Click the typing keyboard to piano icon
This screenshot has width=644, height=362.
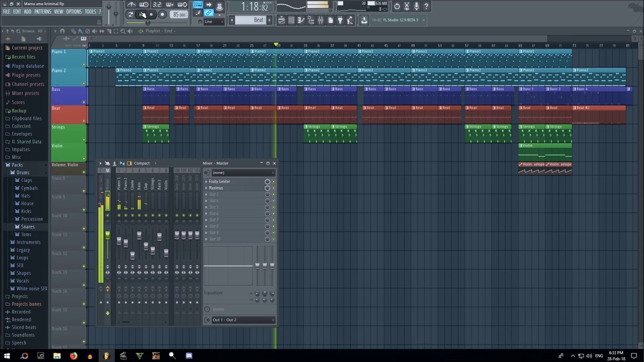[x=198, y=5]
